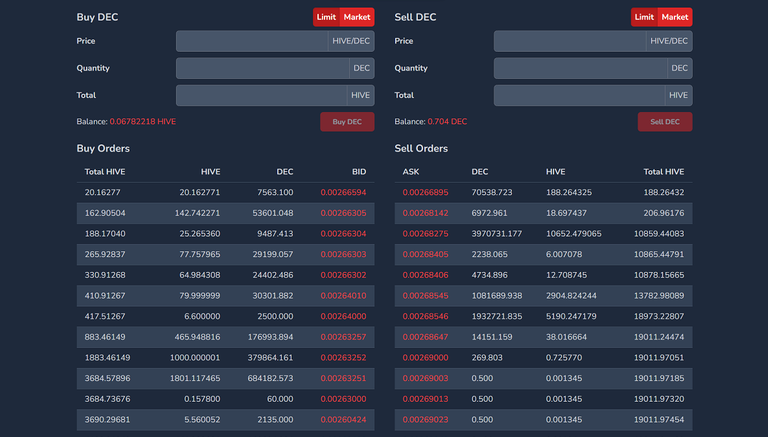Select Total HIVE value 188.26432
Screen dimensions: 768x437
click(x=664, y=193)
